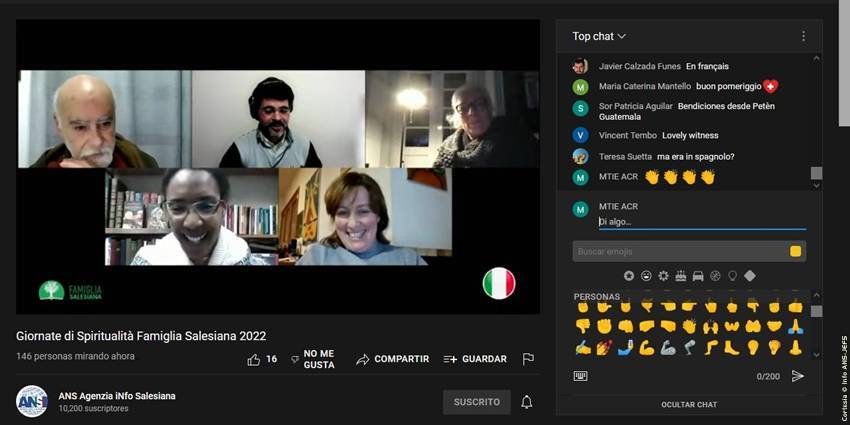
Task: Click Famiglia Salesiana logo in video
Action: (x=70, y=291)
